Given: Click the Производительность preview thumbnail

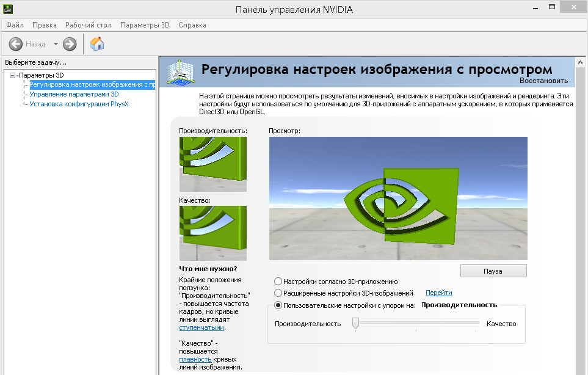Looking at the screenshot, I should click(213, 164).
